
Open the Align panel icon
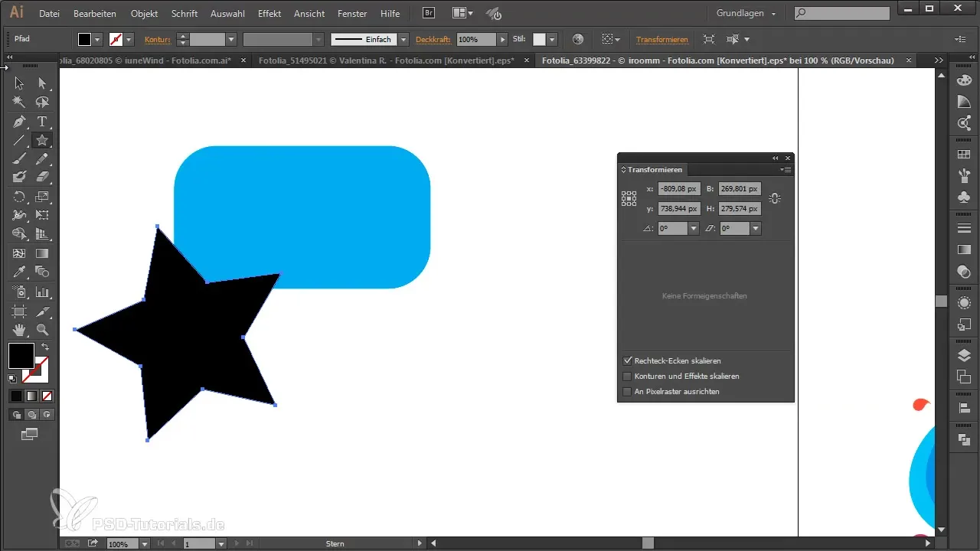(964, 409)
